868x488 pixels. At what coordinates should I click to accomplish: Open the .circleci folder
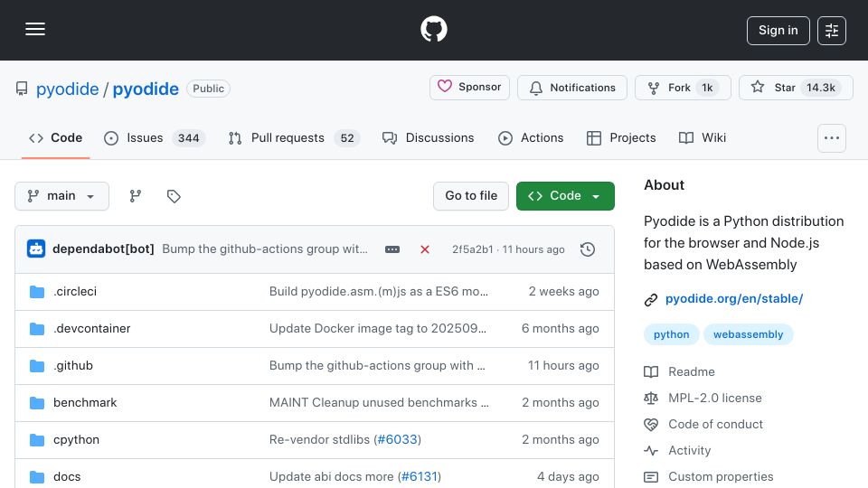coord(75,292)
